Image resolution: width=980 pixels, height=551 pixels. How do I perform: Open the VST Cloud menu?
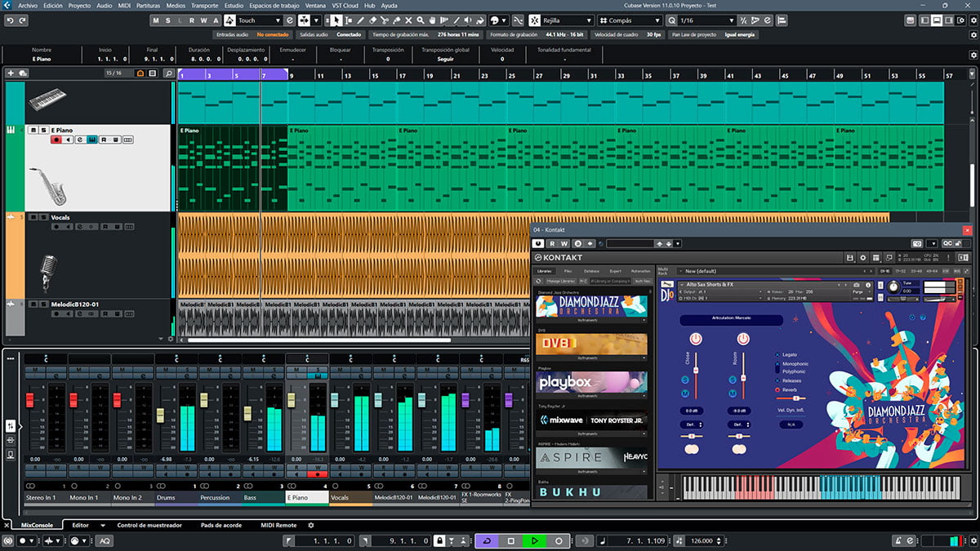[x=344, y=5]
